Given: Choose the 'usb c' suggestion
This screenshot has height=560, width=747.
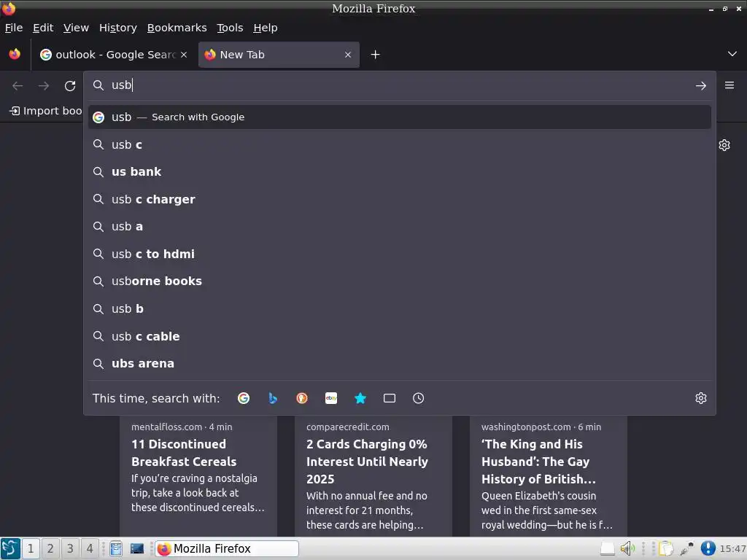Looking at the screenshot, I should pos(399,145).
